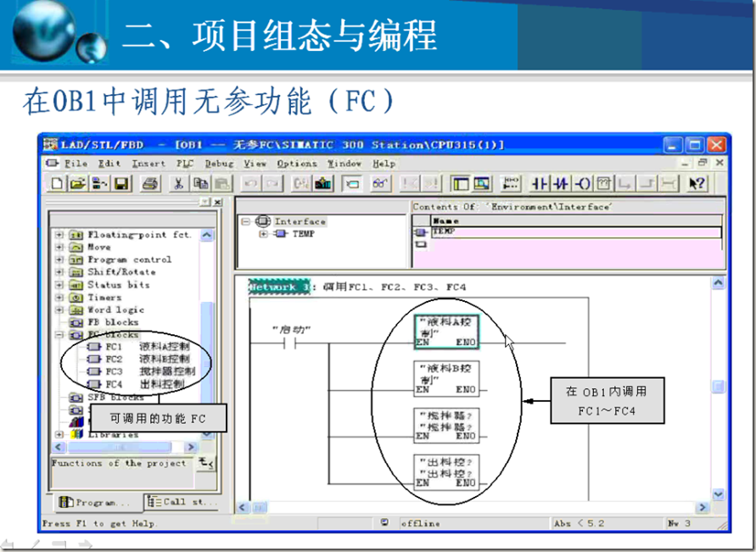756x552 pixels.
Task: Click the Redo toolbar icon
Action: (x=272, y=183)
